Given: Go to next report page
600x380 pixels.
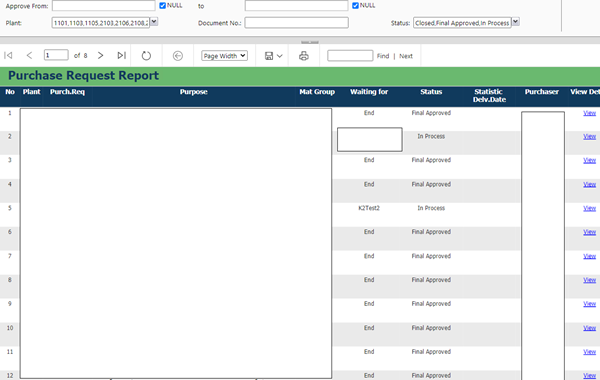Looking at the screenshot, I should [x=100, y=55].
